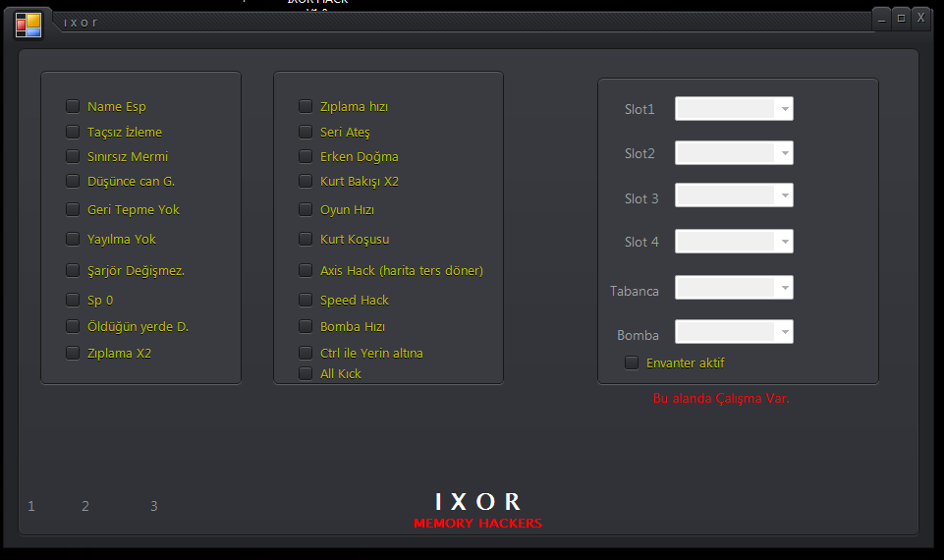Tick the Geri Tepme Yok checkbox
This screenshot has height=560, width=944.
[x=73, y=209]
